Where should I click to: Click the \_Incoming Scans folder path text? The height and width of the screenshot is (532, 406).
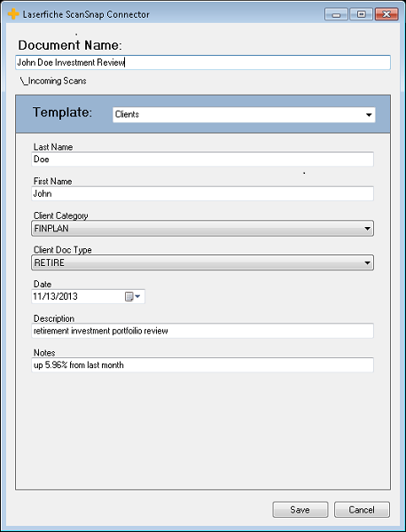tap(53, 81)
